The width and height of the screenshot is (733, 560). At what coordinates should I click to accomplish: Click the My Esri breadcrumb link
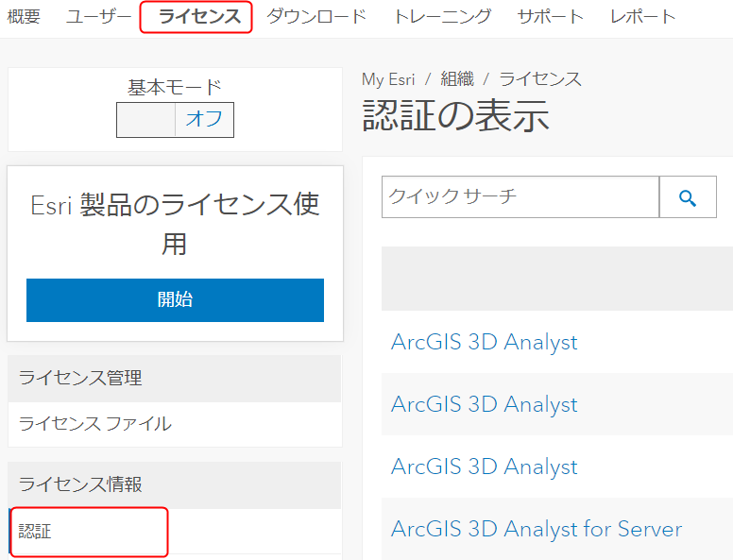(388, 79)
